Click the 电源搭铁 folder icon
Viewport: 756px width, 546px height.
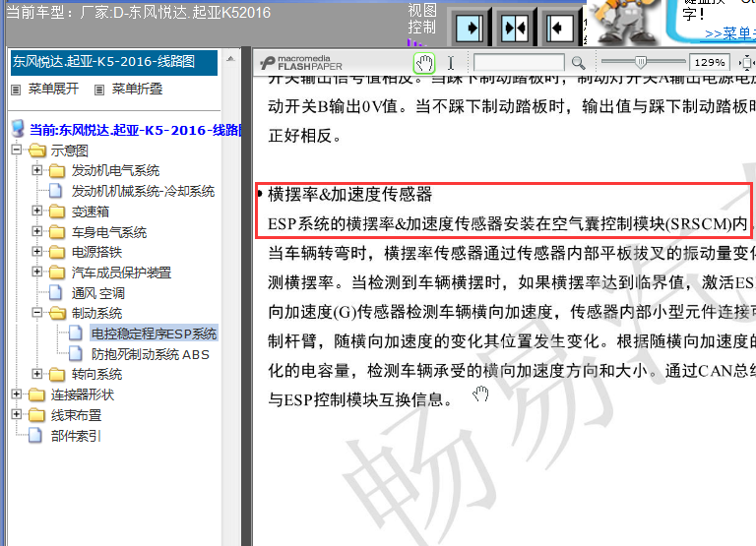point(57,252)
